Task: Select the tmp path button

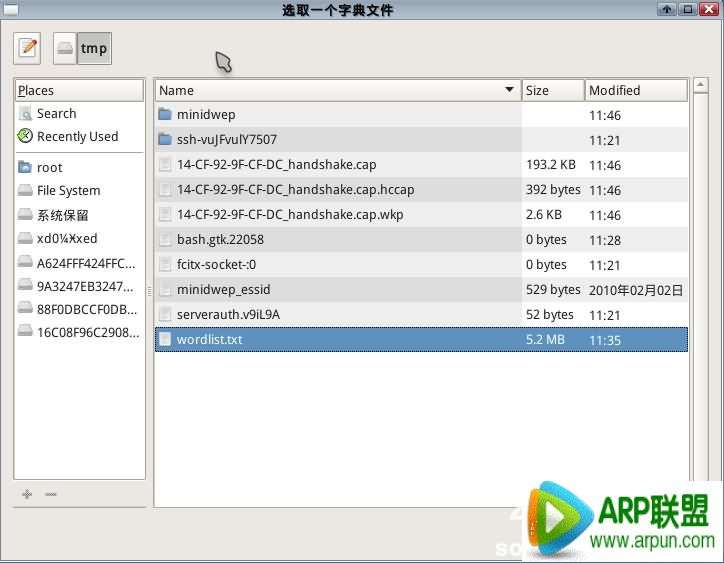Action: tap(94, 48)
